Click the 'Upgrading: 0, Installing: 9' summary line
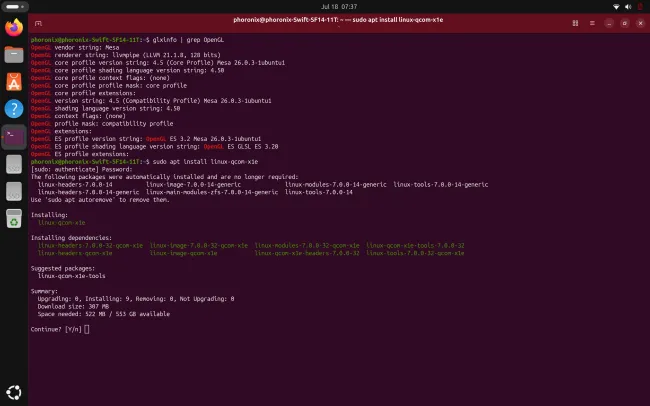This screenshot has height=406, width=650. point(136,299)
